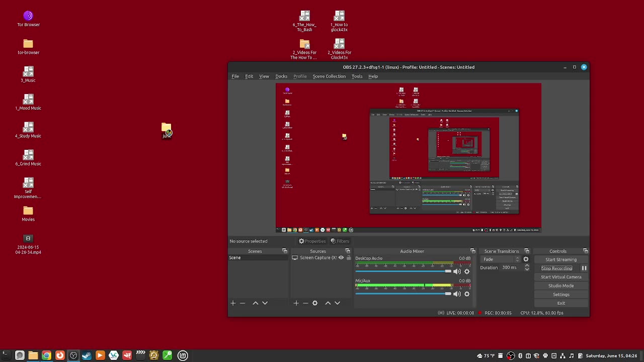Pop out the Sources dock

pyautogui.click(x=348, y=251)
